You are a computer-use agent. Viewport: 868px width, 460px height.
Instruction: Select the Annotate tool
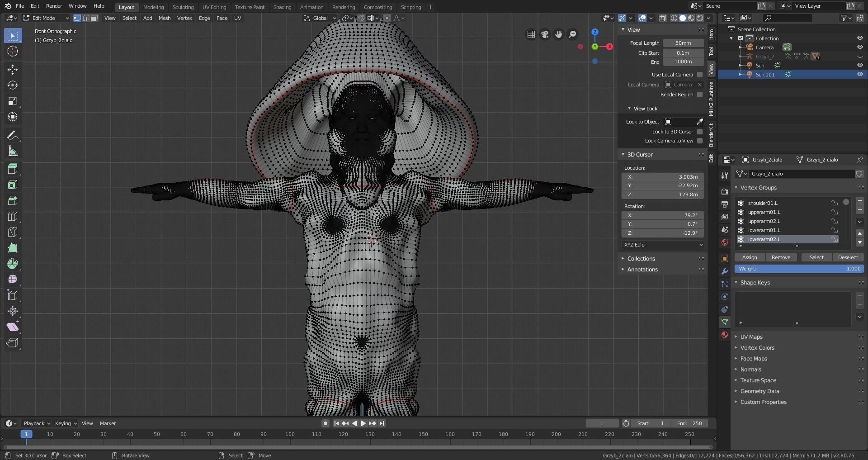[x=13, y=136]
